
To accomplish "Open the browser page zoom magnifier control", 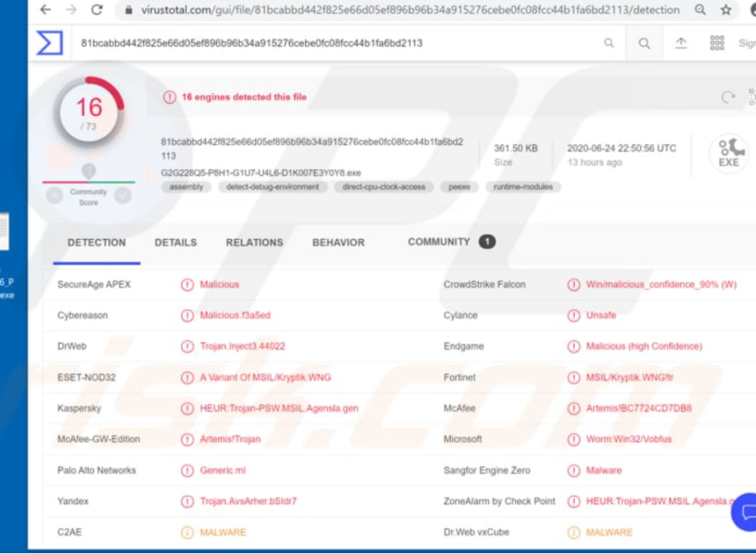I will (699, 11).
